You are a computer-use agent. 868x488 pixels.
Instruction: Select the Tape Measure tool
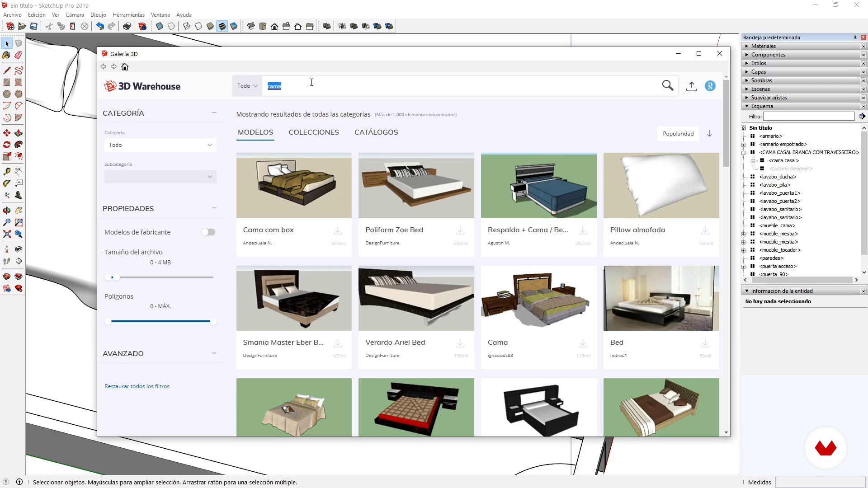pyautogui.click(x=7, y=172)
